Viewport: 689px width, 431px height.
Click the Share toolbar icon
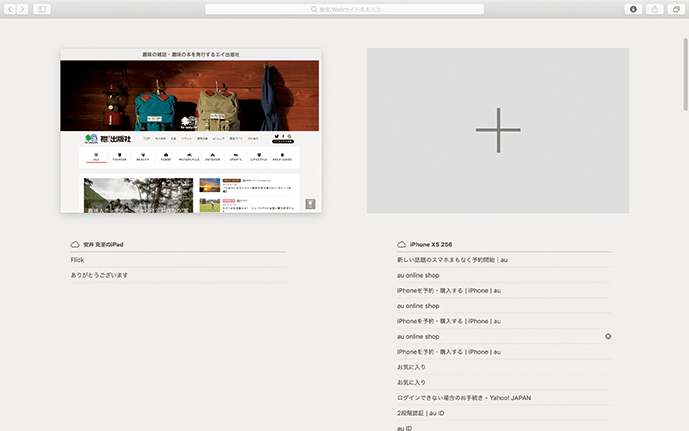(655, 9)
